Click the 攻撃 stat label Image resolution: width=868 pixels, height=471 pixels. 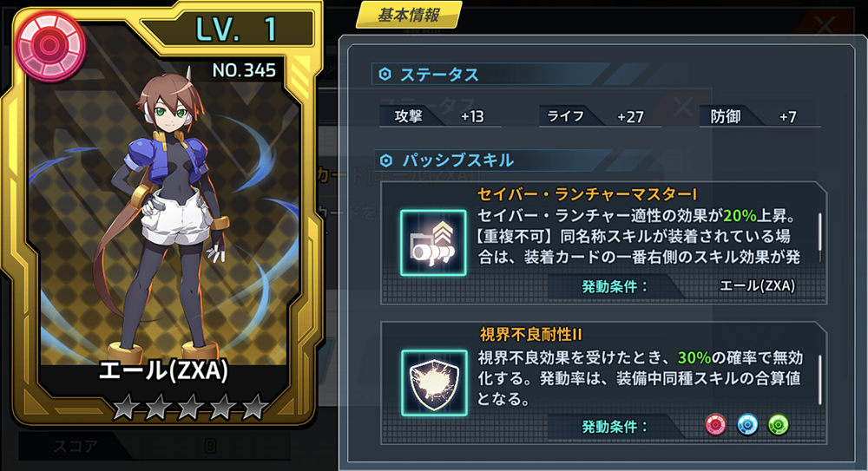pyautogui.click(x=409, y=116)
